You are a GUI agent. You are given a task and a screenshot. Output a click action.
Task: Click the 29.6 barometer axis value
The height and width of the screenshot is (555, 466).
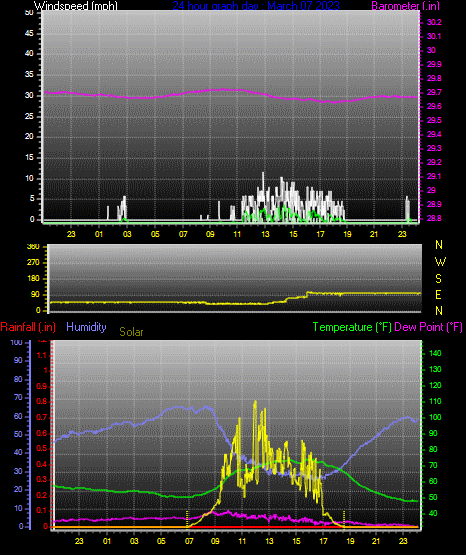tap(434, 107)
